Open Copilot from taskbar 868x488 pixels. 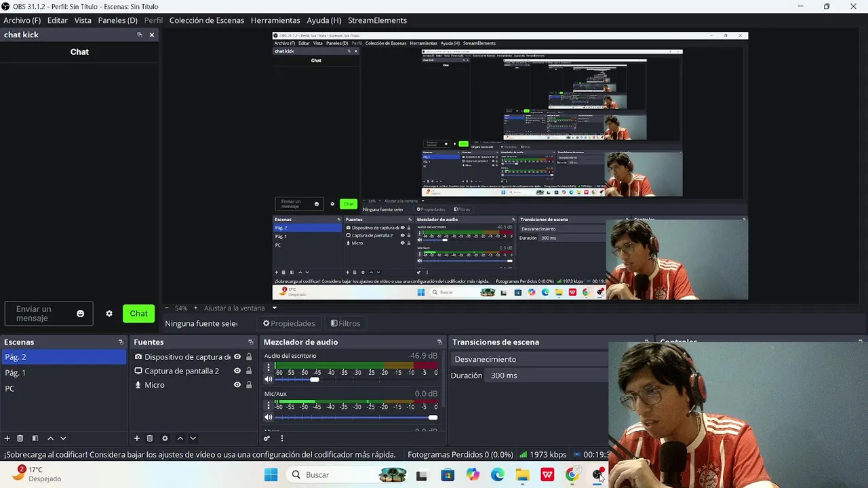473,475
